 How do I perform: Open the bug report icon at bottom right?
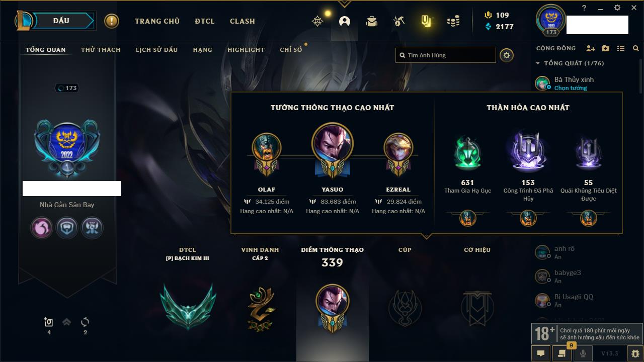coord(635,353)
